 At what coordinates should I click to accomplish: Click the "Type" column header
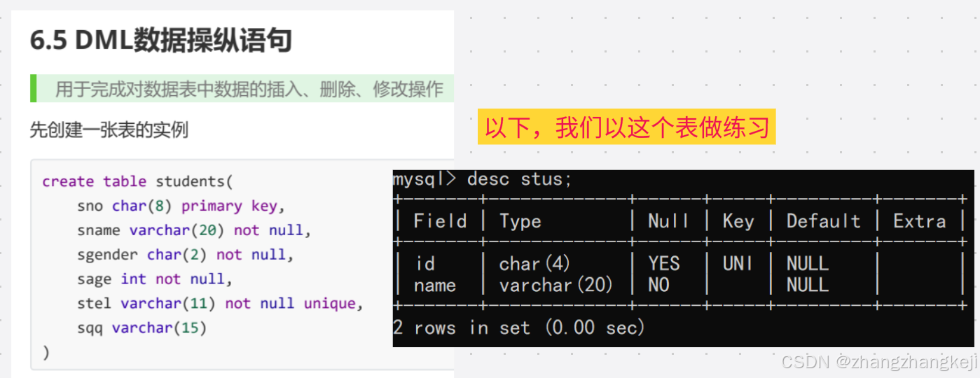click(520, 221)
